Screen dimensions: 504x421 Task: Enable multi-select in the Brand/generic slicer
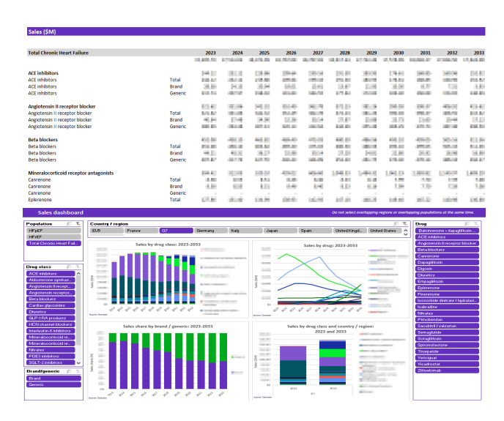click(x=67, y=372)
